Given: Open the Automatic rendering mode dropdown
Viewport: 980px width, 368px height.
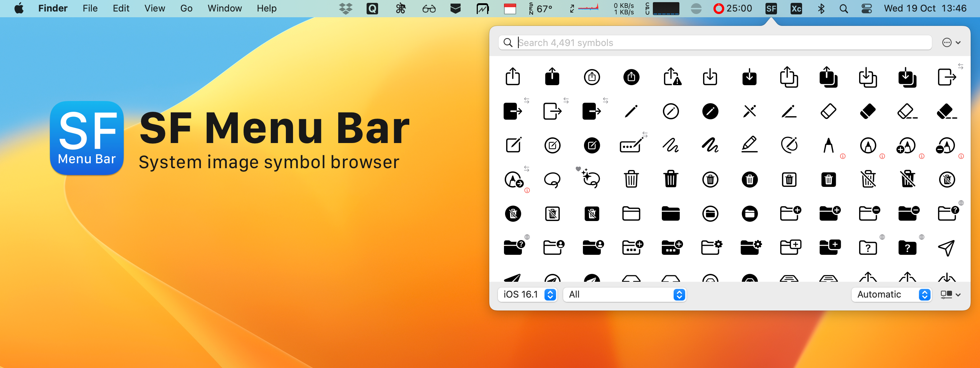Looking at the screenshot, I should click(x=891, y=294).
